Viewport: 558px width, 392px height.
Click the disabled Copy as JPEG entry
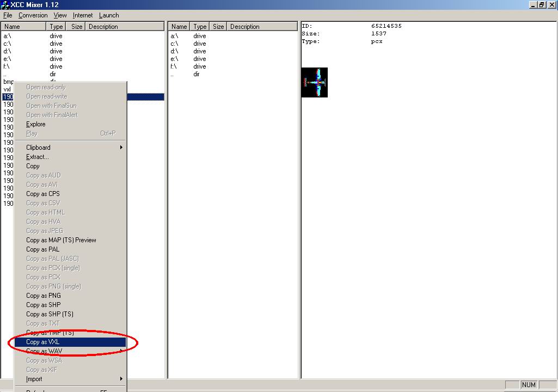click(70, 231)
